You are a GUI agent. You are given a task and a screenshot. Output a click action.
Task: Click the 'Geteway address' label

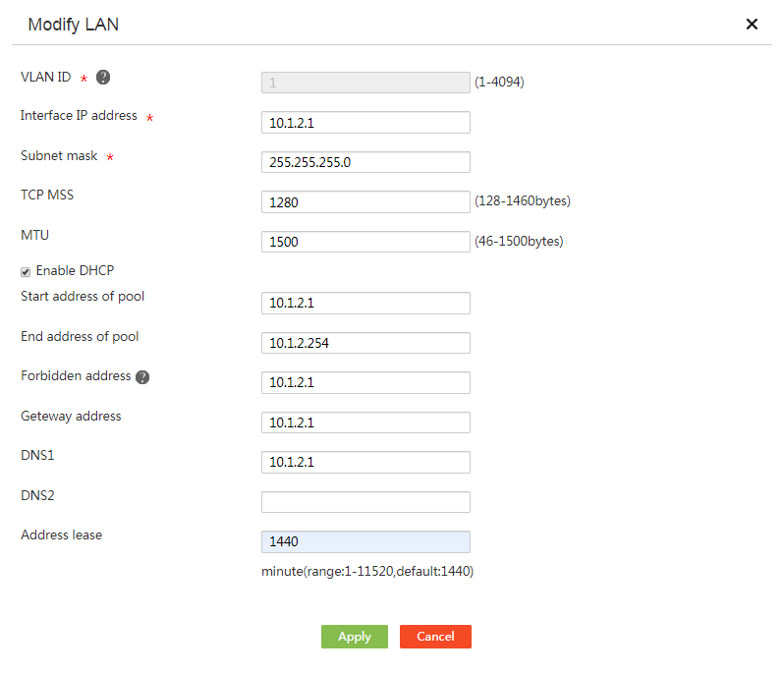[x=71, y=416]
